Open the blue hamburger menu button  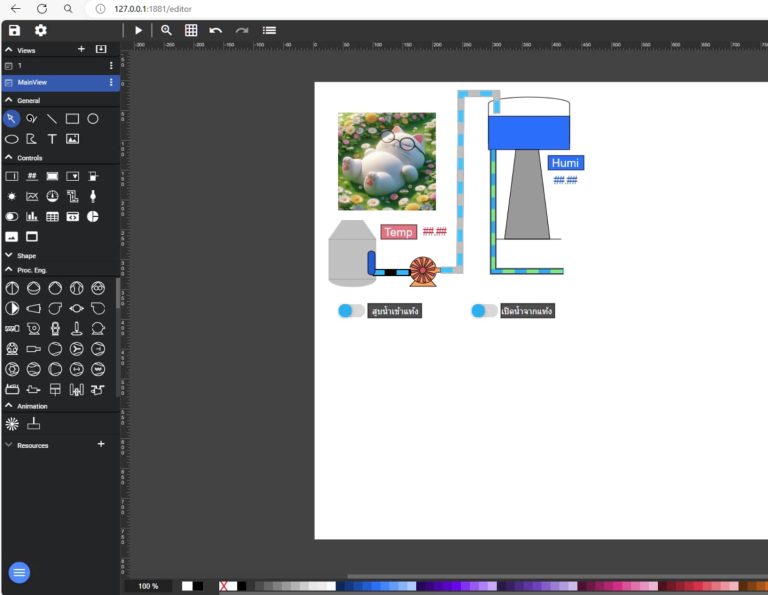(19, 573)
